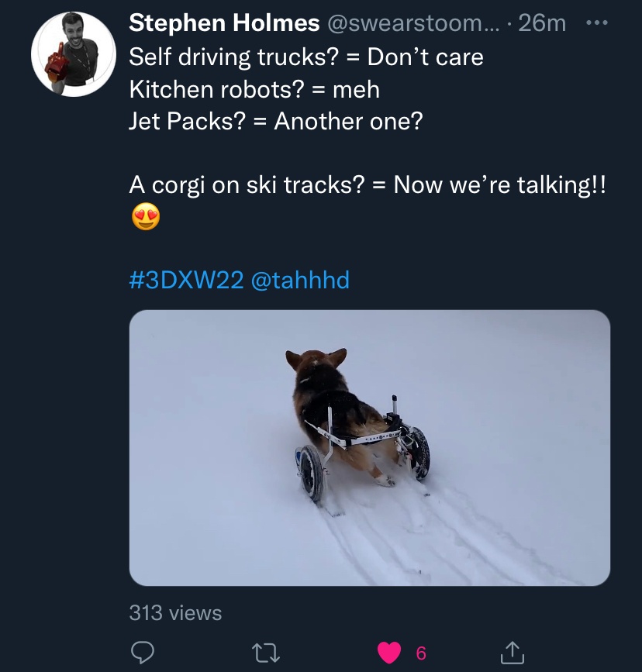Open the corgi in snow media
Image resolution: width=642 pixels, height=672 pixels.
pyautogui.click(x=369, y=447)
